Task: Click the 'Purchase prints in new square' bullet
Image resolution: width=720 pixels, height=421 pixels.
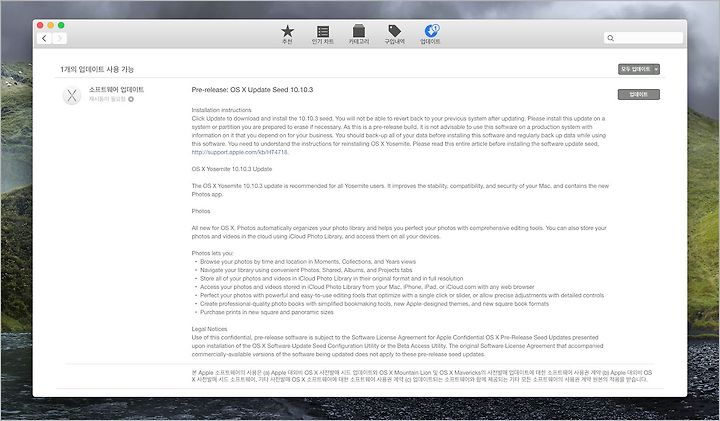Action: pyautogui.click(x=267, y=312)
